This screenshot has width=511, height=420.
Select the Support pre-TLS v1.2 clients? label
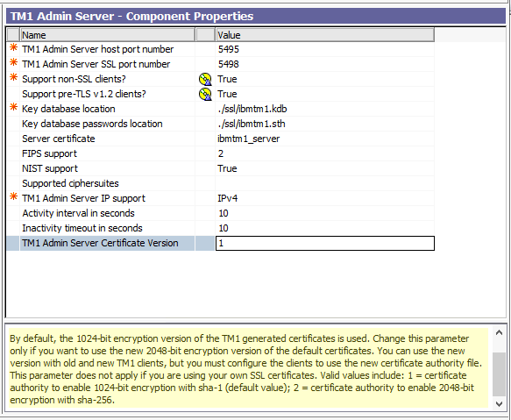(84, 94)
